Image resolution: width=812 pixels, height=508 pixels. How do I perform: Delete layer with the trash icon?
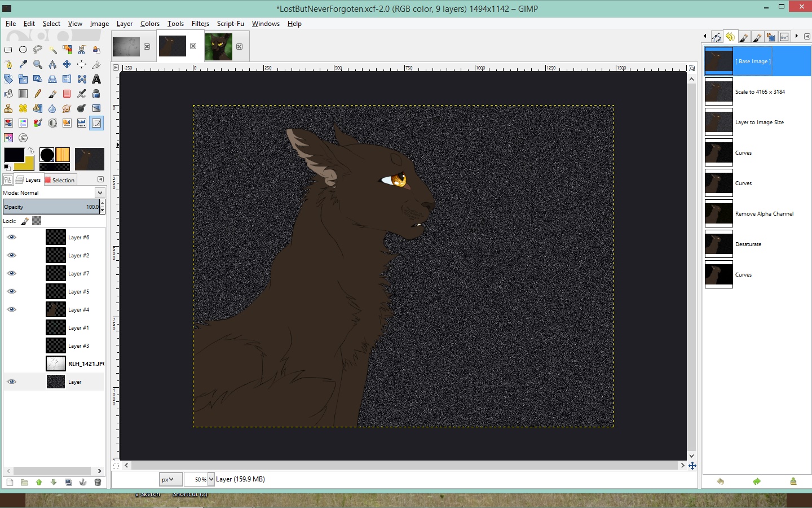click(98, 482)
